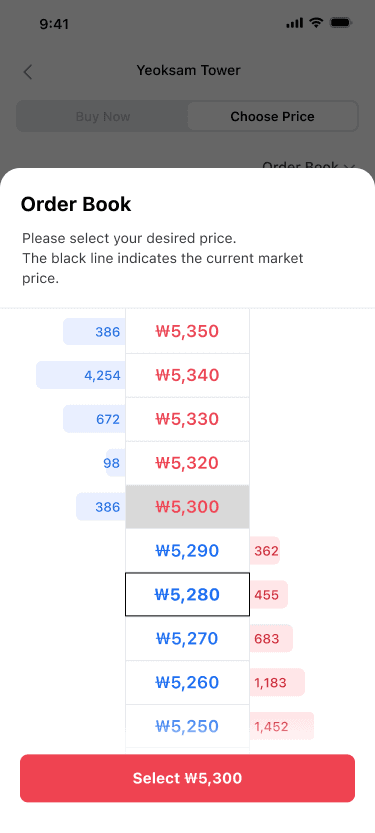375x833 pixels.
Task: Tap the battery indicator icon
Action: (340, 23)
